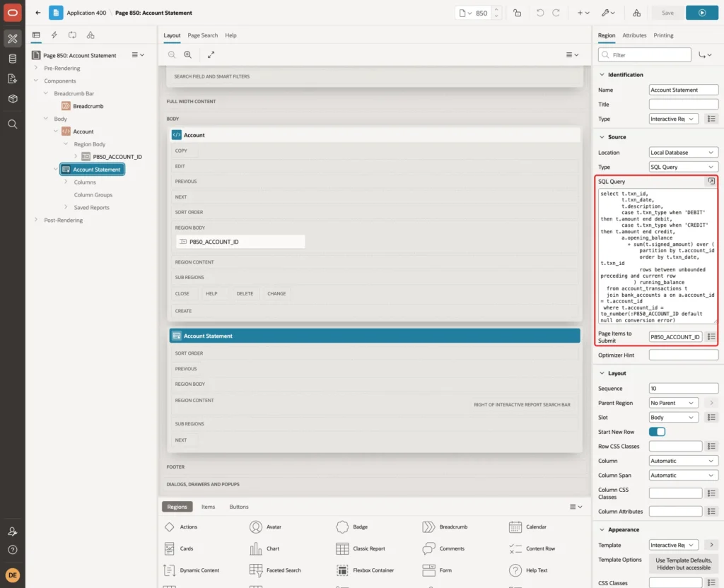This screenshot has width=724, height=588.
Task: Increment the page number stepper
Action: pyautogui.click(x=496, y=10)
